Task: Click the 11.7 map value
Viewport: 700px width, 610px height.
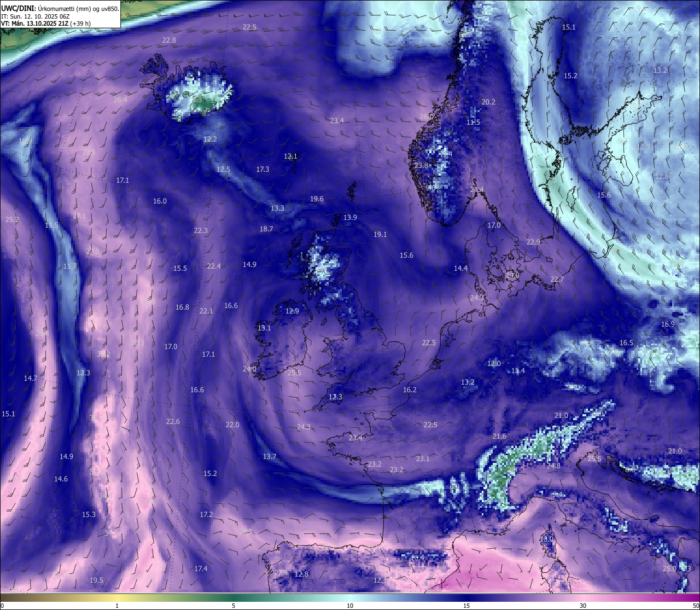Action: pyautogui.click(x=70, y=266)
